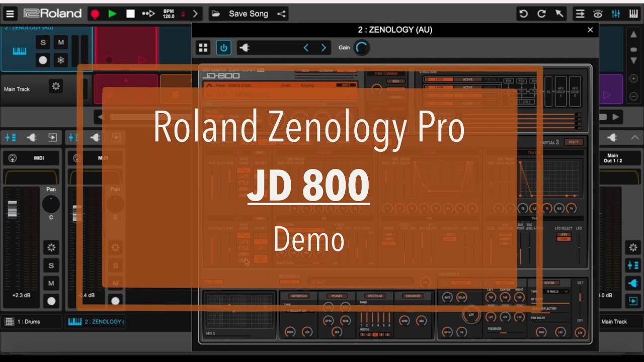Open the hamburger main menu
Screen dimensions: 644x362
click(x=10, y=14)
